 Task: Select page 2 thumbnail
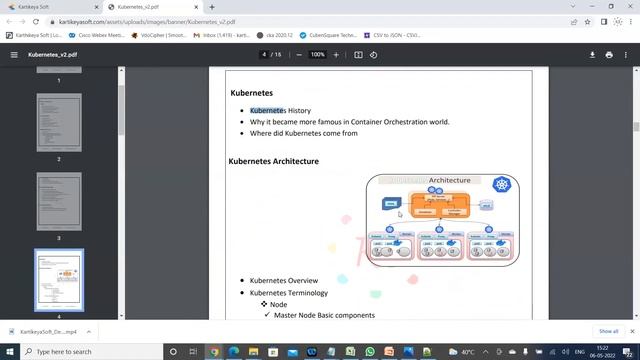(x=59, y=122)
